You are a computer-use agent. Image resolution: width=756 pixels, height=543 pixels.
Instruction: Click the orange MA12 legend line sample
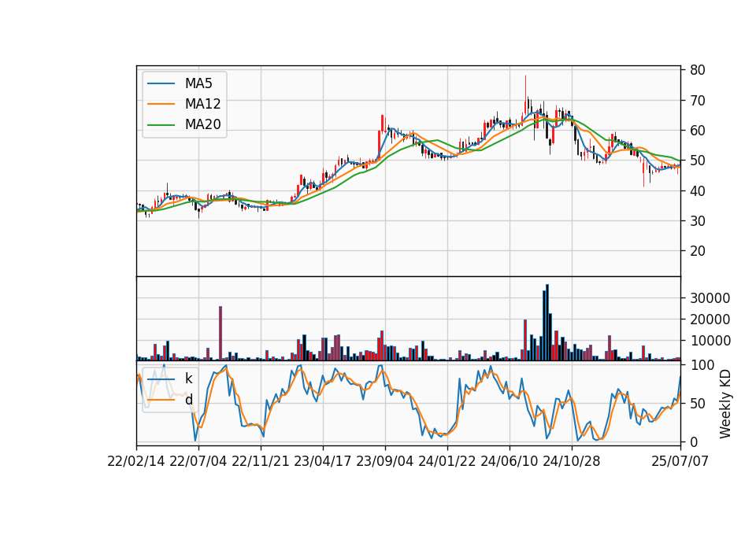[161, 104]
